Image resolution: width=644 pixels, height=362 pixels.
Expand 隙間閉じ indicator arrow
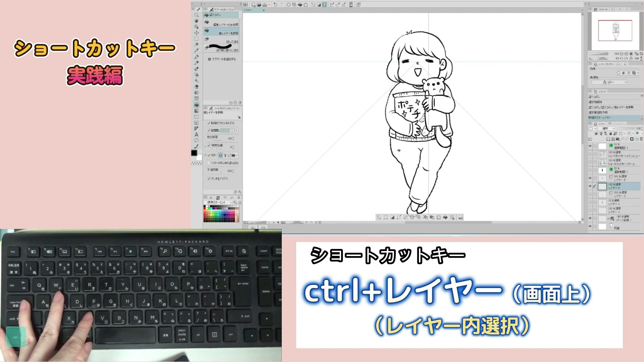click(236, 130)
